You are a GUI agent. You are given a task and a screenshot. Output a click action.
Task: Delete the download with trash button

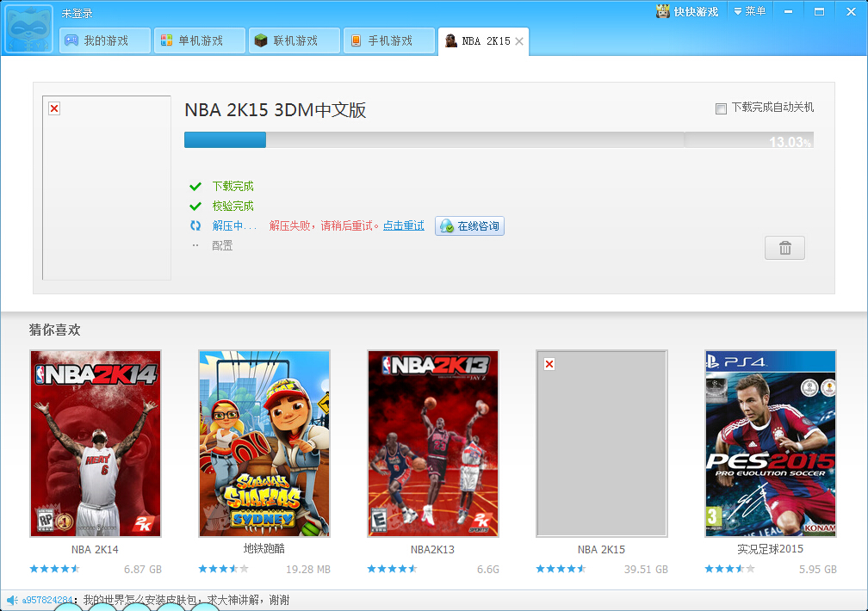784,248
